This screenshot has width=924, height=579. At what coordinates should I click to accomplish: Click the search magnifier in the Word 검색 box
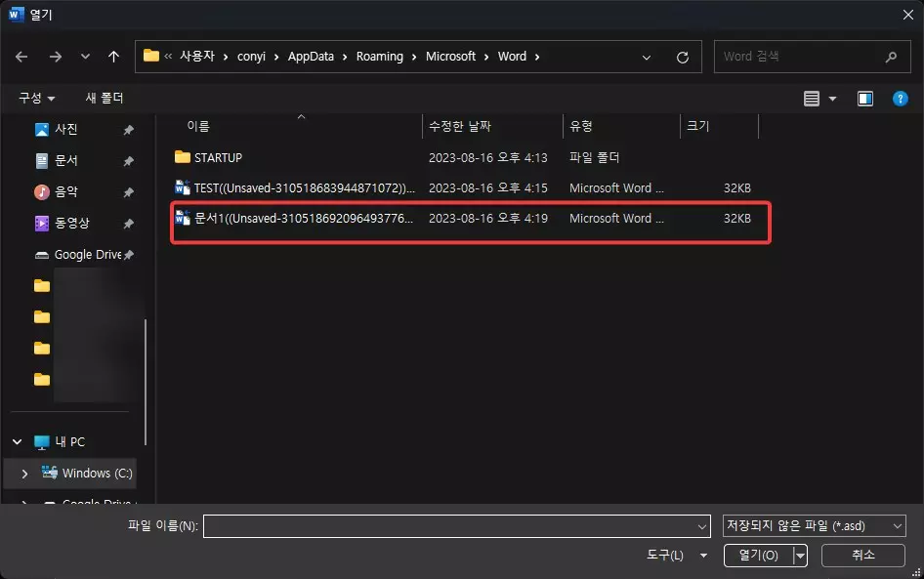(890, 56)
